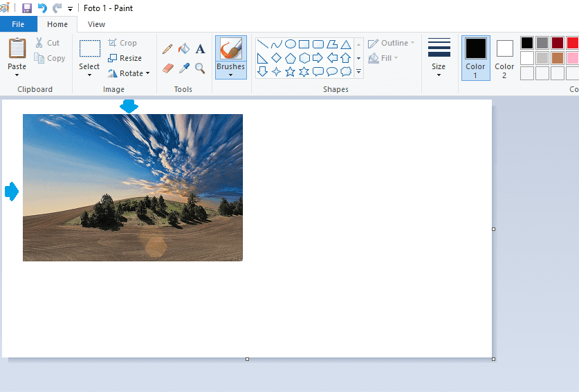
Task: Click the canvas right-edge resize handle
Action: point(494,230)
